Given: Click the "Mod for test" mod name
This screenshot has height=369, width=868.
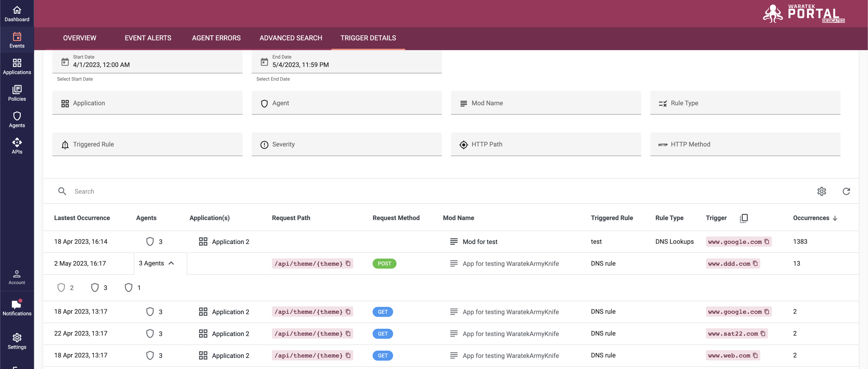Looking at the screenshot, I should pos(480,242).
